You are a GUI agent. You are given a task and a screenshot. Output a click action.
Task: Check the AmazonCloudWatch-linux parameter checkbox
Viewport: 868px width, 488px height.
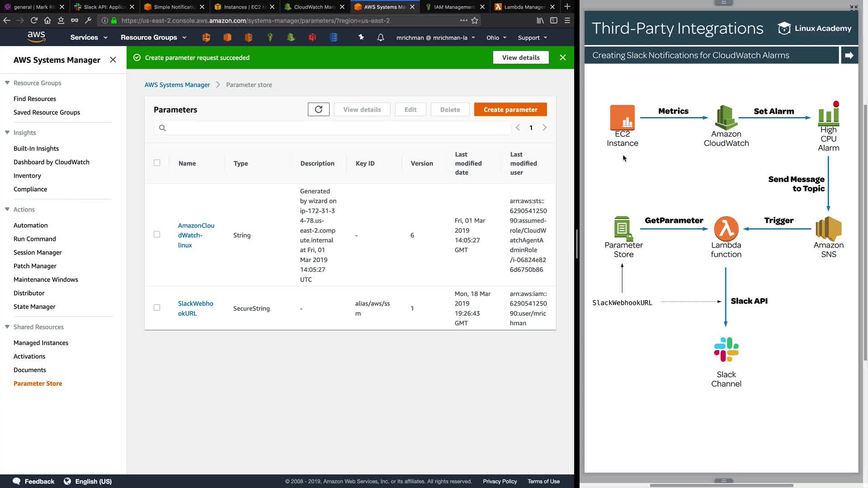point(157,235)
